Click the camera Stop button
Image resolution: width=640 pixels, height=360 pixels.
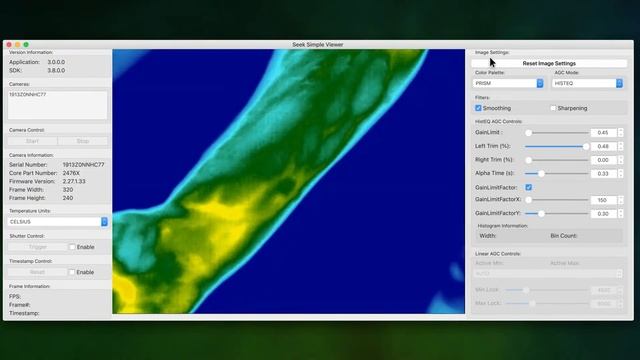83,141
